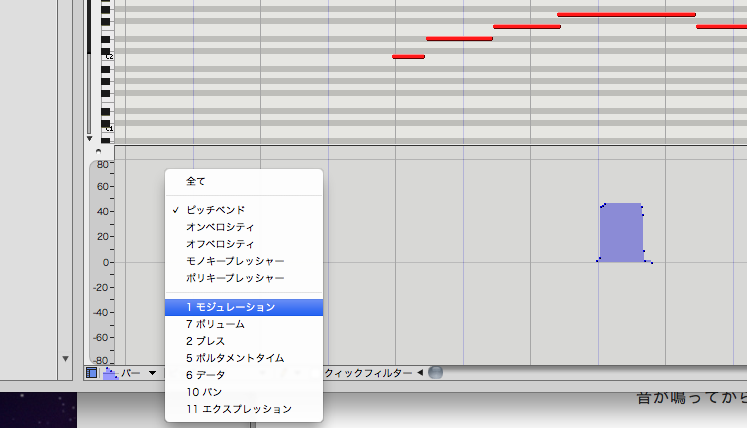Enable オフベロシティ in the popup menu
Image resolution: width=747 pixels, height=428 pixels.
220,244
